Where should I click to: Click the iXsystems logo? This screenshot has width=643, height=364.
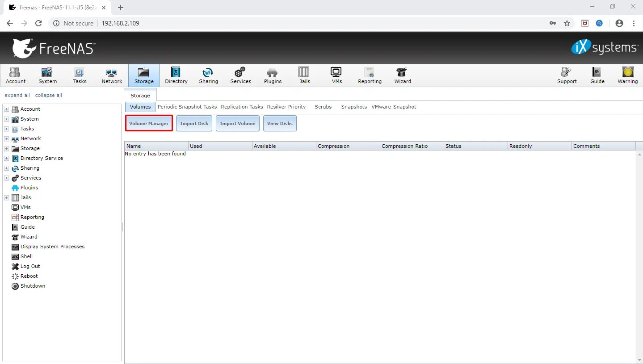tap(605, 47)
